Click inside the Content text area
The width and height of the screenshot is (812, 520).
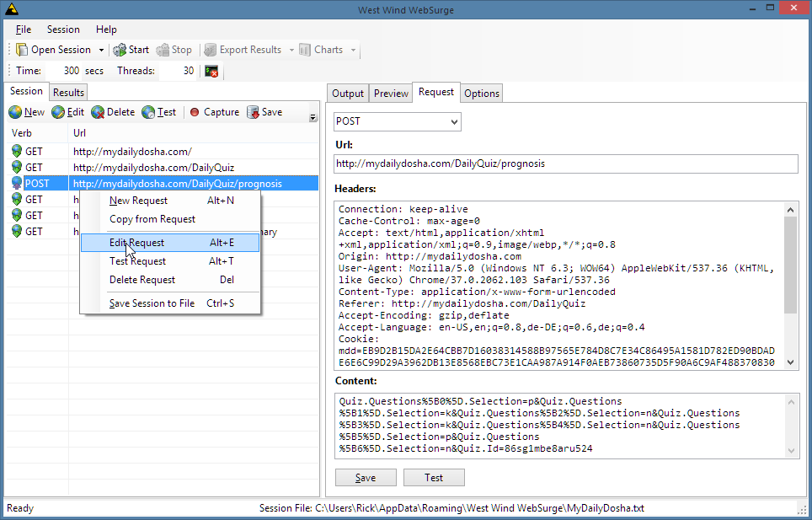[x=560, y=426]
